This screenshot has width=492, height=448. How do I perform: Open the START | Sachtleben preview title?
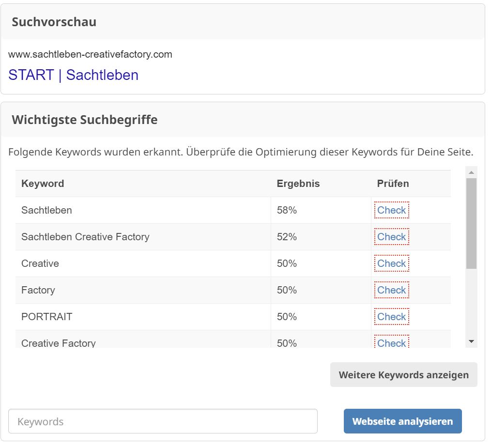74,75
